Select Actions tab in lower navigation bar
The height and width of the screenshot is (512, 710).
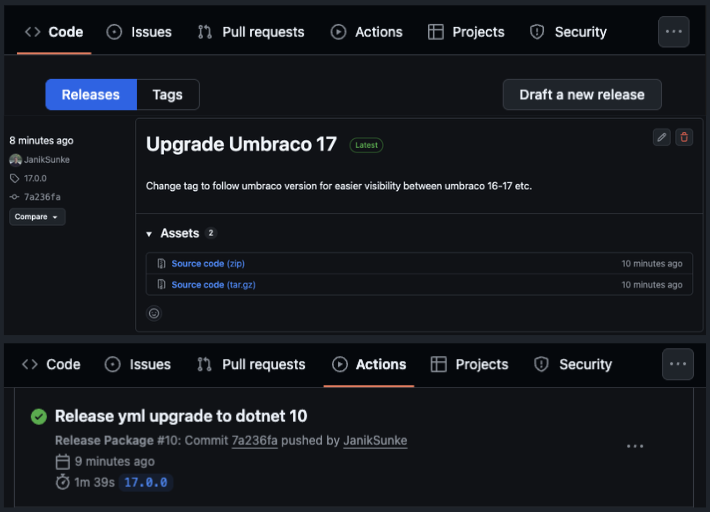[x=369, y=364]
